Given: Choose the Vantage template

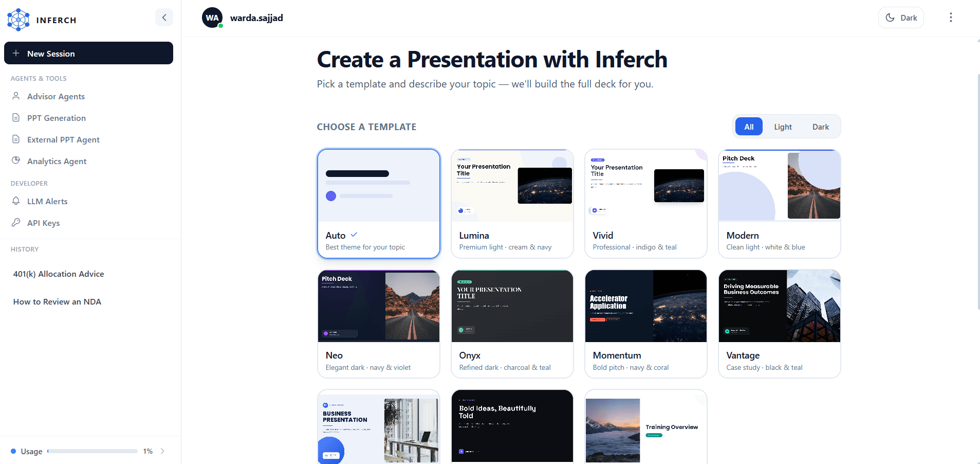Looking at the screenshot, I should pos(780,324).
